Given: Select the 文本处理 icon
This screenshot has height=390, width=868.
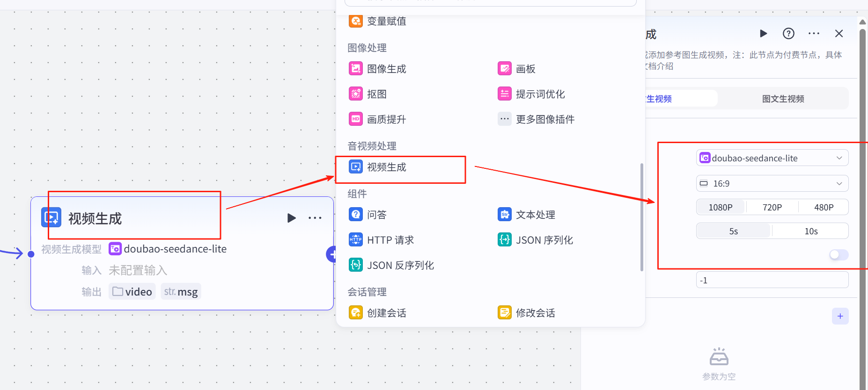Looking at the screenshot, I should (x=505, y=215).
